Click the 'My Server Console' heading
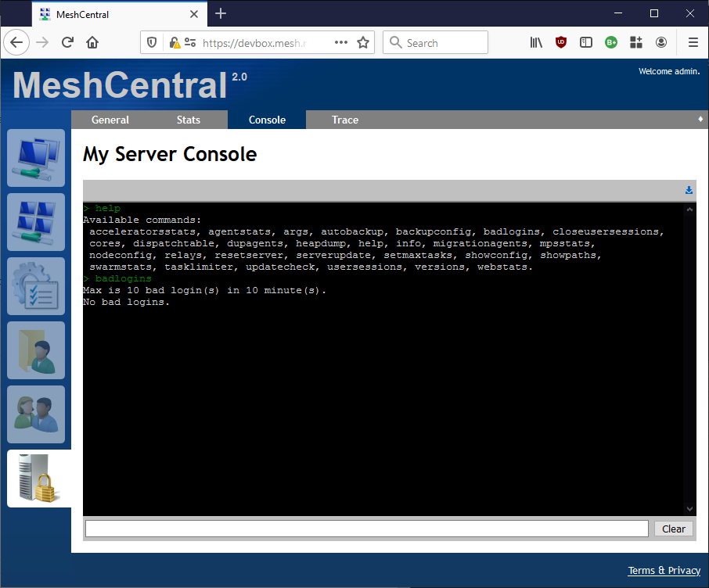Viewport: 709px width, 588px height. point(170,154)
